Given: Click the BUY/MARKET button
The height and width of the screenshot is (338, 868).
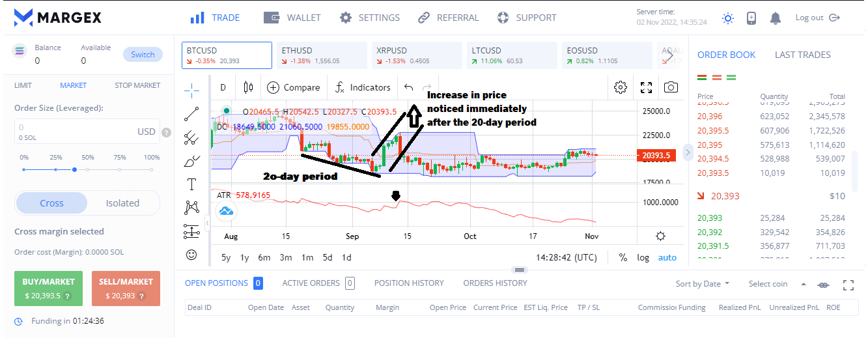Looking at the screenshot, I should tap(49, 288).
